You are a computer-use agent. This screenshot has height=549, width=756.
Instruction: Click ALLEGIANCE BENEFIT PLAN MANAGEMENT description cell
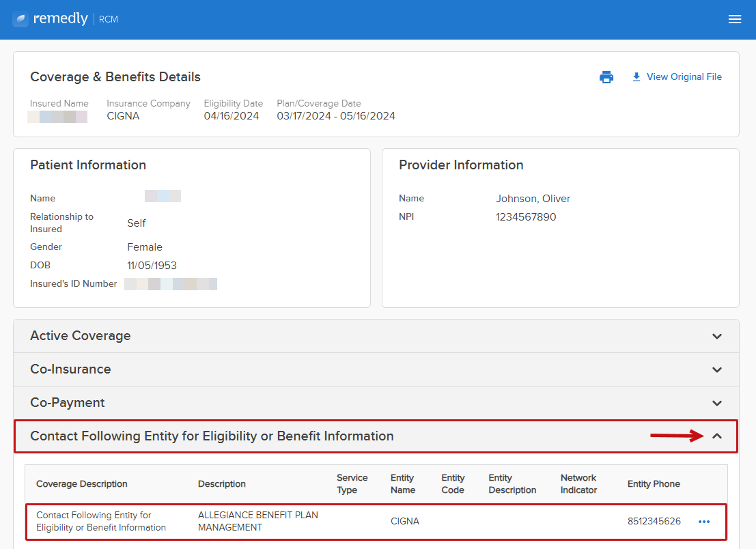258,521
